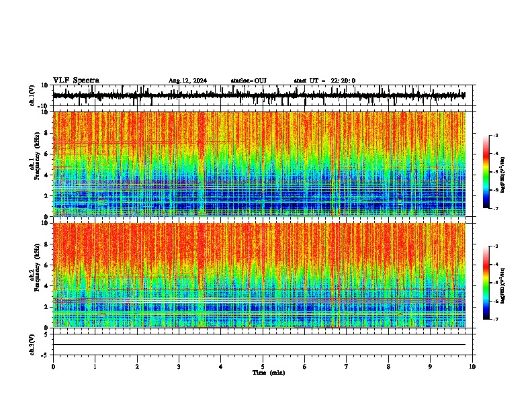Click the "ch.1(V)" waveform axis label
Image resolution: width=532 pixels, height=411 pixels.
point(32,95)
